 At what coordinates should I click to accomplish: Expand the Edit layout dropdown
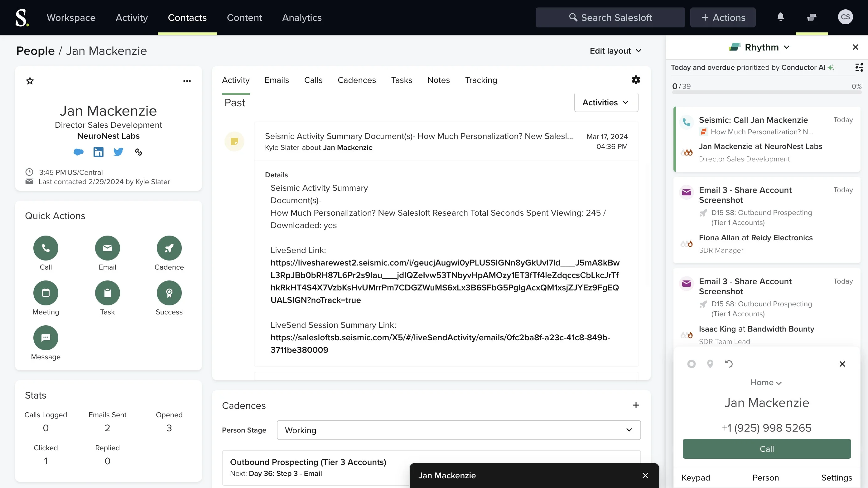click(x=615, y=51)
